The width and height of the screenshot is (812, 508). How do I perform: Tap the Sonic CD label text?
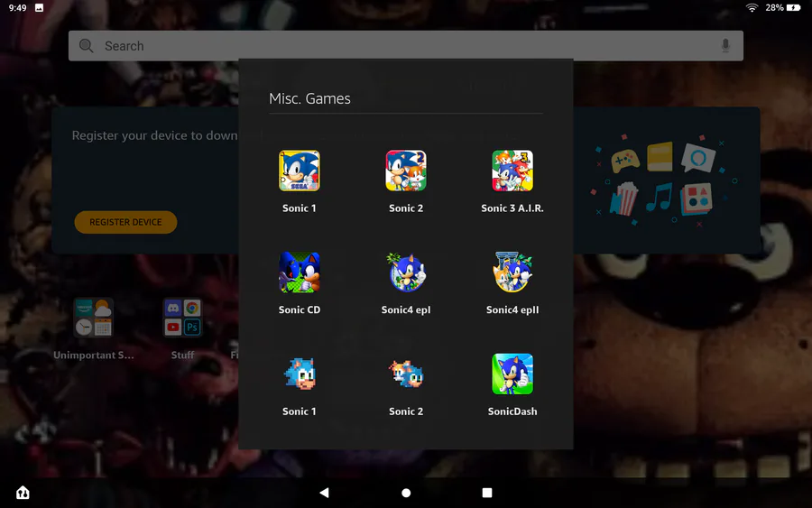pos(300,309)
